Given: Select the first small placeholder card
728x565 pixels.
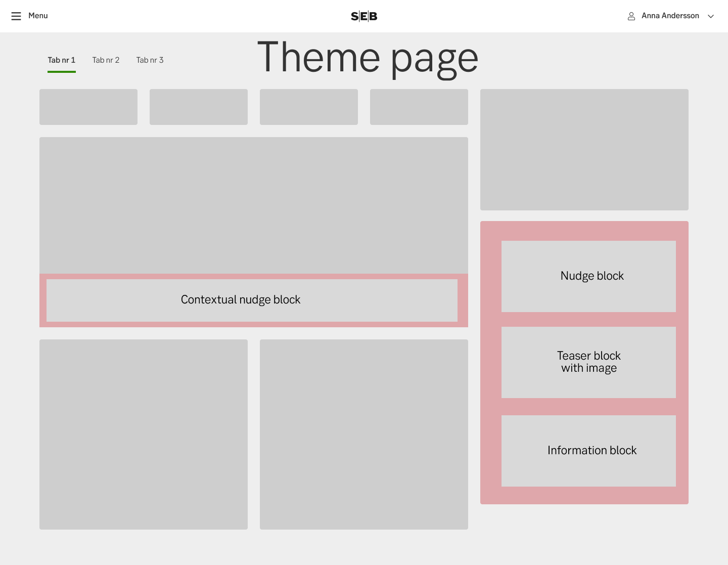Looking at the screenshot, I should (x=88, y=107).
